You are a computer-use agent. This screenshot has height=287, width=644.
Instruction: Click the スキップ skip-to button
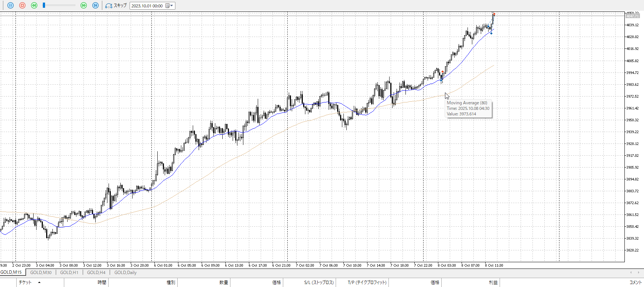(x=116, y=6)
